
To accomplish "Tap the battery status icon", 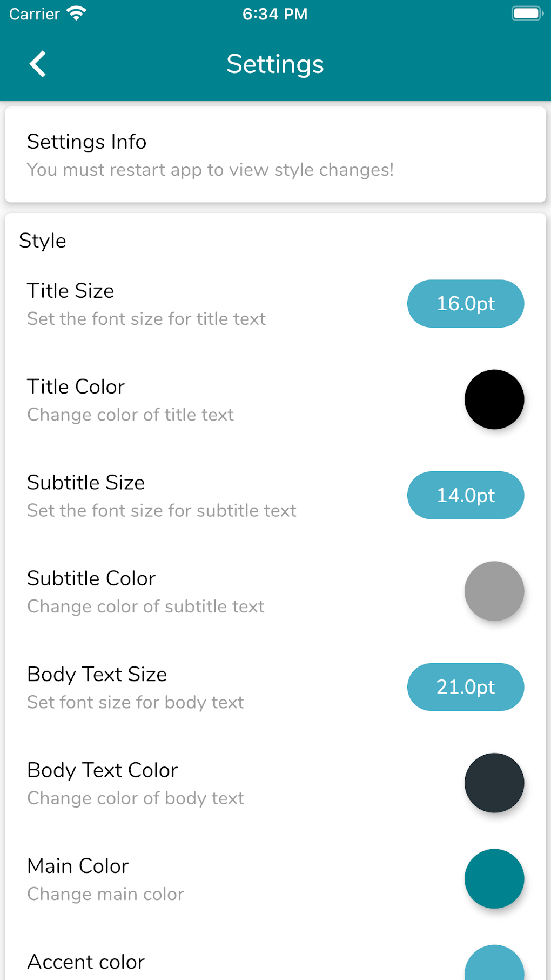I will coord(527,14).
